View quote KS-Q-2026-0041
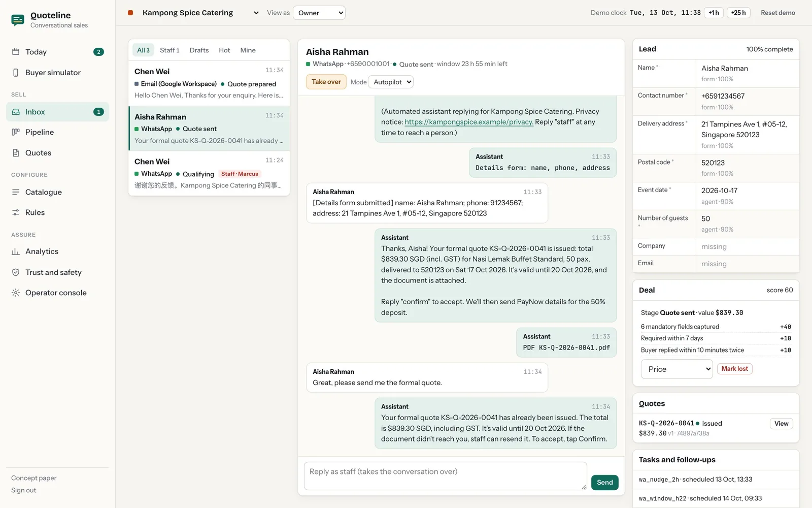812x508 pixels. point(781,424)
